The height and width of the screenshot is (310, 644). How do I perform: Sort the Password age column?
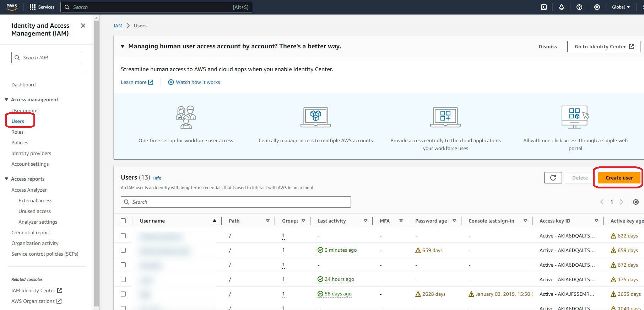454,221
